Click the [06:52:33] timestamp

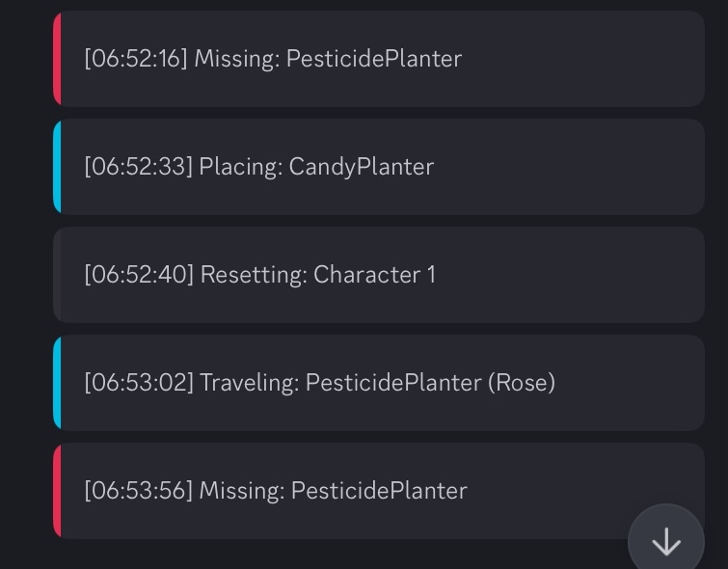point(138,167)
